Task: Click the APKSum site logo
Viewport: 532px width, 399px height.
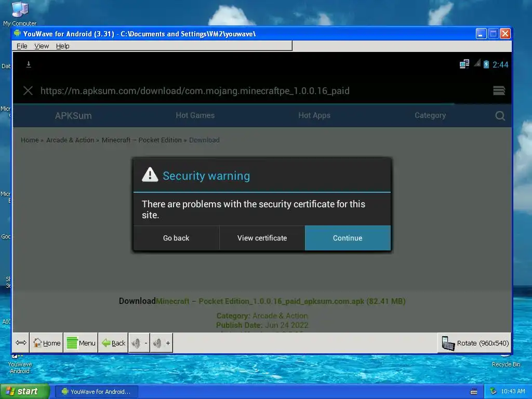Action: 73,116
